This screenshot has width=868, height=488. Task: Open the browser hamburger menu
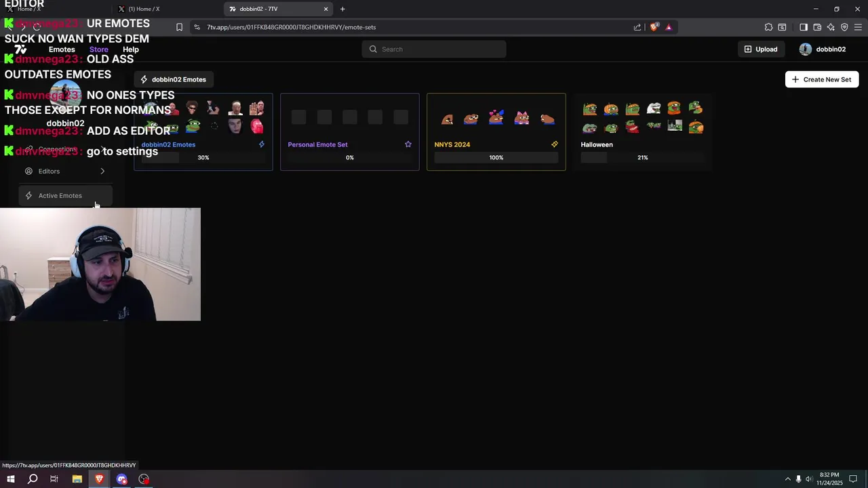(858, 27)
